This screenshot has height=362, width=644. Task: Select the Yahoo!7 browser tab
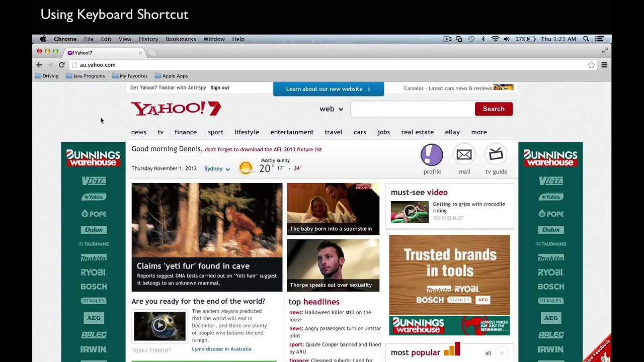pyautogui.click(x=104, y=53)
